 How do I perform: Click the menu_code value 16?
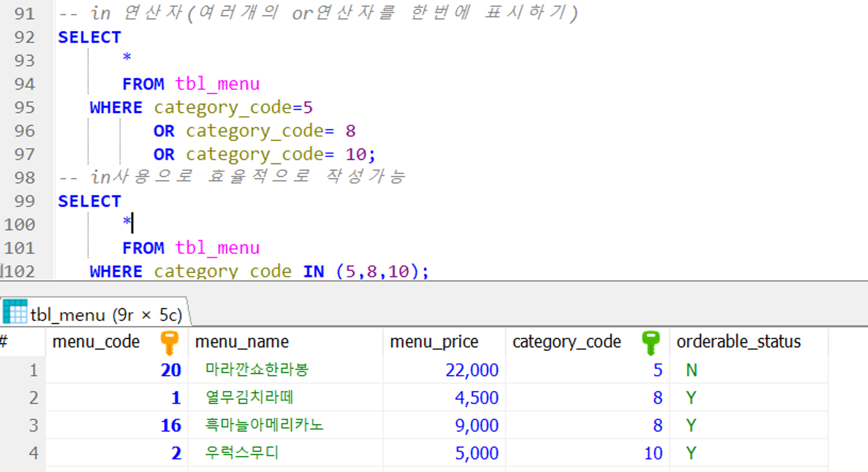pyautogui.click(x=171, y=425)
